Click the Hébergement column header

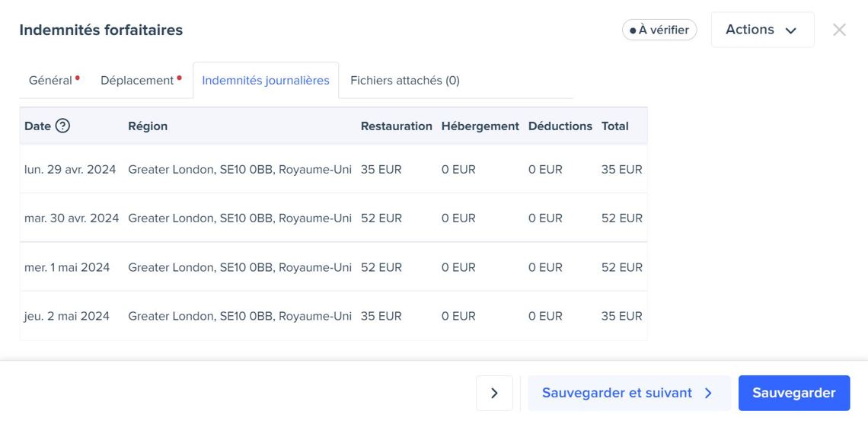[x=480, y=126]
